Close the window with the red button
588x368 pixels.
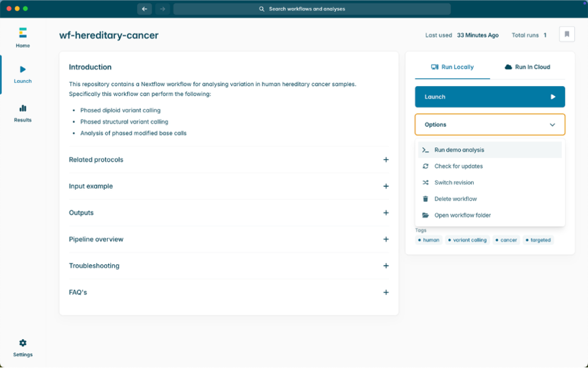9,9
